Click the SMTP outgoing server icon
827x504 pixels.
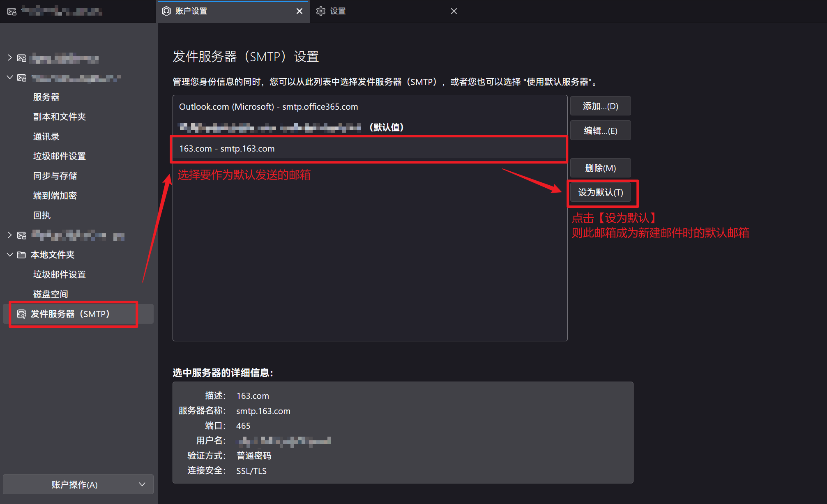pos(21,314)
